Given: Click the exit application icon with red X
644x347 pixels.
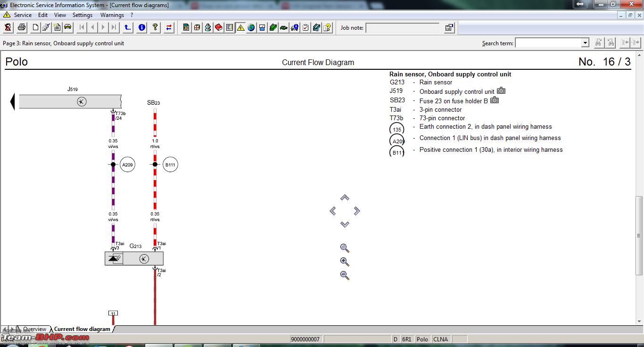Looking at the screenshot, I should (8, 27).
